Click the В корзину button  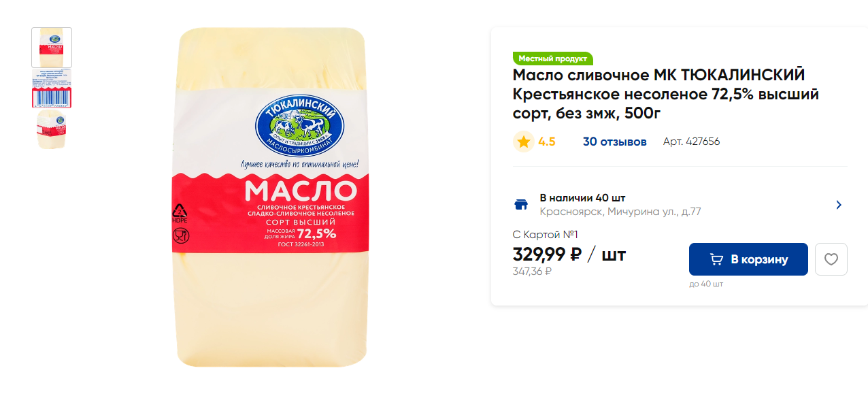pyautogui.click(x=748, y=259)
